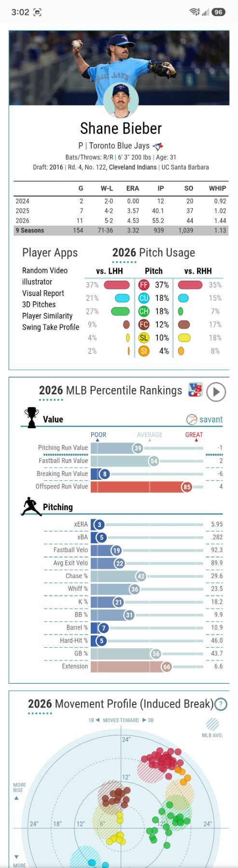Select the CU curveball pitch badge

[x=143, y=298]
